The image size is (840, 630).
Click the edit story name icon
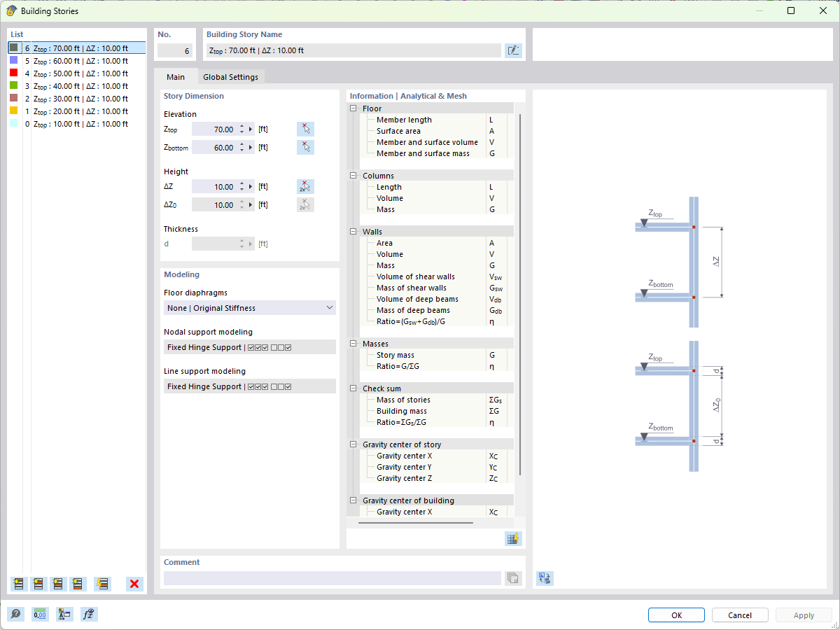coord(513,50)
